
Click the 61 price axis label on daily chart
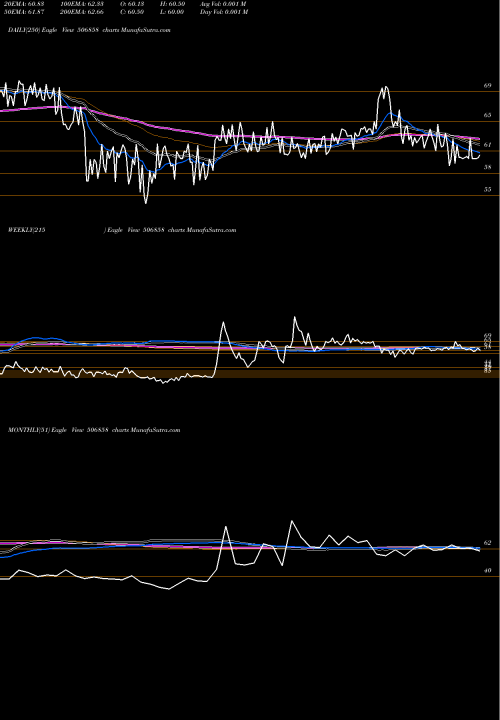488,145
